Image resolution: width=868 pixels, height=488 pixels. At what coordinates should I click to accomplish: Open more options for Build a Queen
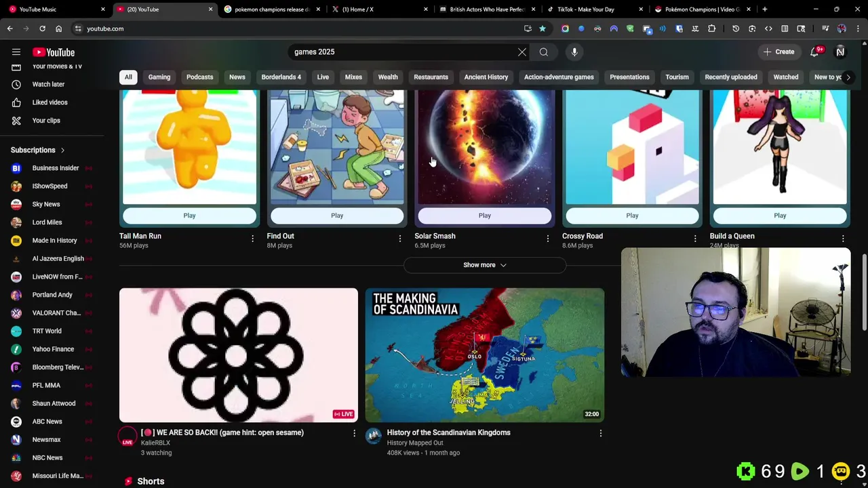pyautogui.click(x=843, y=239)
